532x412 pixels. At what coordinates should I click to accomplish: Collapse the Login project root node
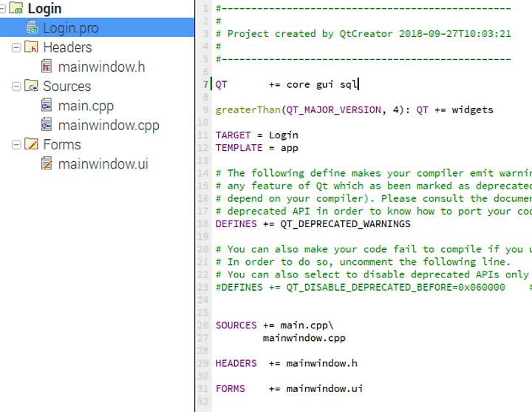pyautogui.click(x=1, y=8)
